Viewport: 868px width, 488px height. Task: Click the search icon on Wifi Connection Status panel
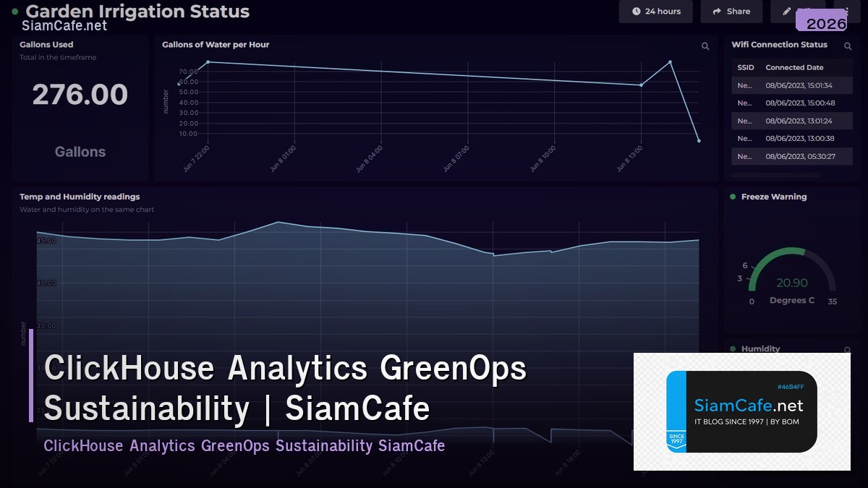848,45
